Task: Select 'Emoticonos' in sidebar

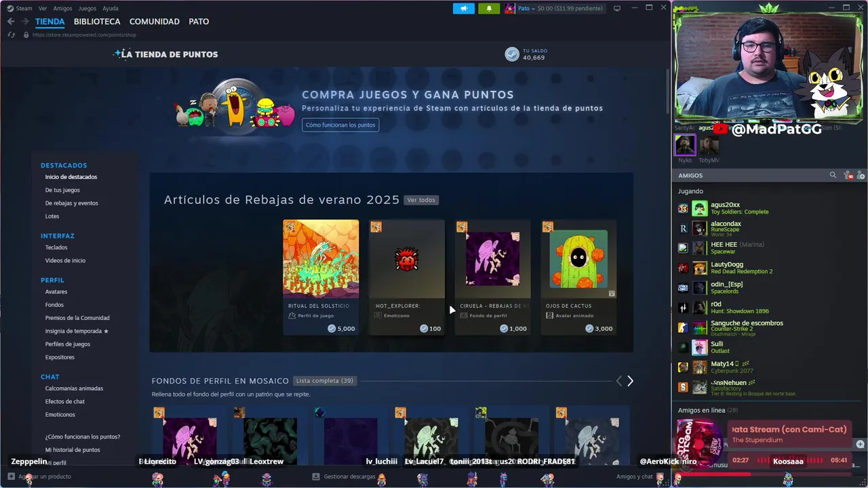Action: 60,415
